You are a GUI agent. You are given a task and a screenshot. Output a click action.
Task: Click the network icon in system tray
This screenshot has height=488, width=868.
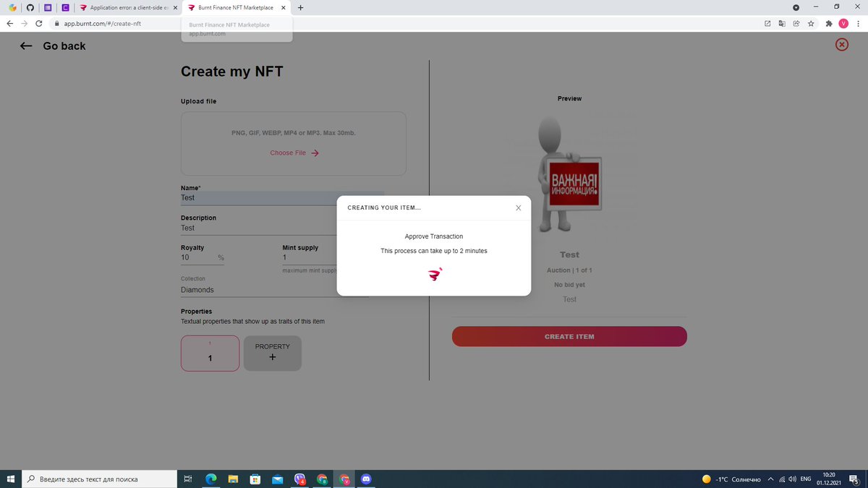[782, 479]
